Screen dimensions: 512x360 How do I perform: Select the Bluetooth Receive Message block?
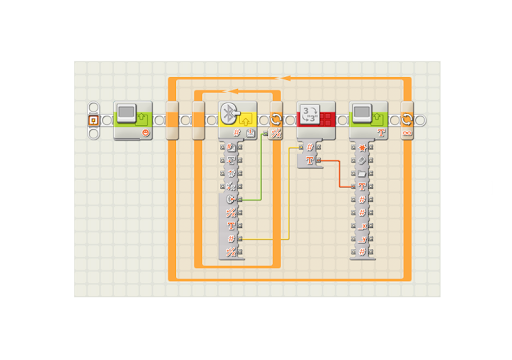coord(238,120)
